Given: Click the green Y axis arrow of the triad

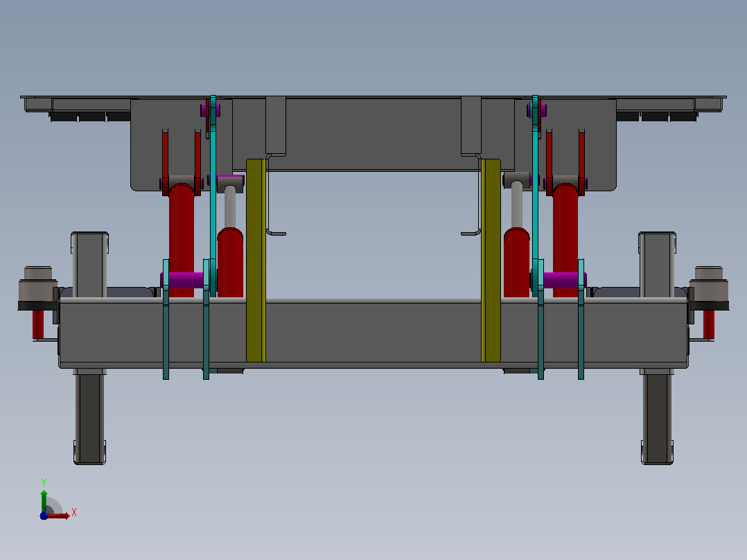Looking at the screenshot, I should (x=44, y=500).
